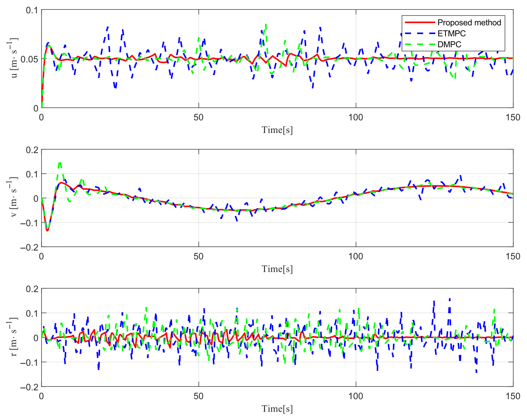Click the green dashed DMPC legend line
The height and width of the screenshot is (420, 527).
pyautogui.click(x=420, y=44)
